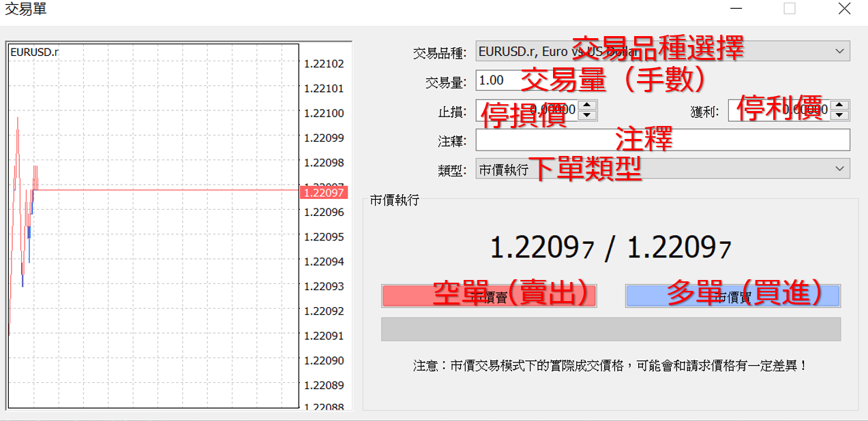Viewport: 868px width, 421px height.
Task: Decrease 獲利 value with down arrow
Action: click(x=841, y=115)
